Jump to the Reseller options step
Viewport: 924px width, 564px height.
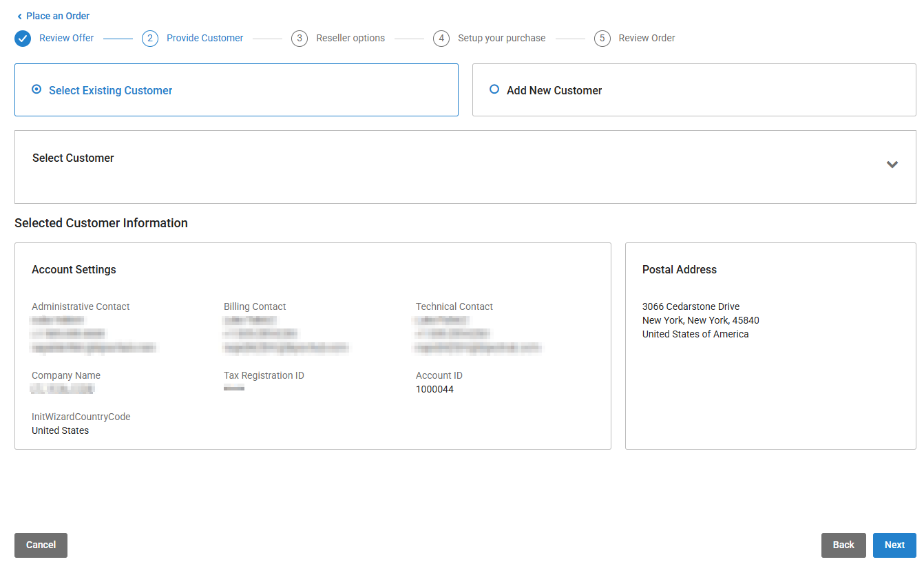click(350, 39)
